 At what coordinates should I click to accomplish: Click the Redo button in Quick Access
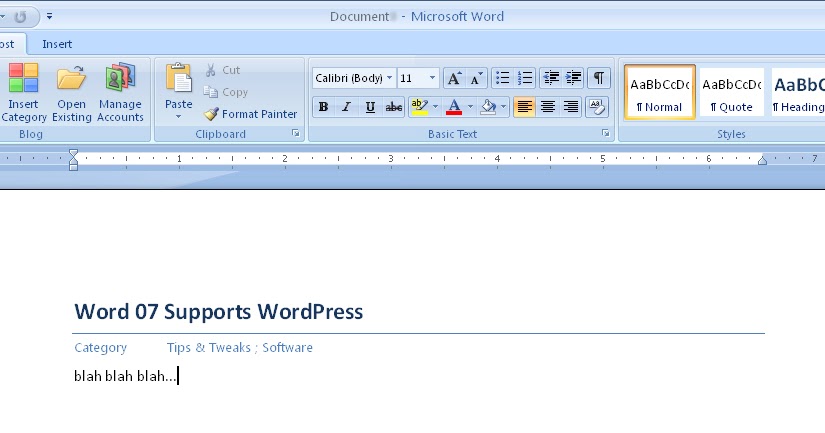(x=20, y=17)
